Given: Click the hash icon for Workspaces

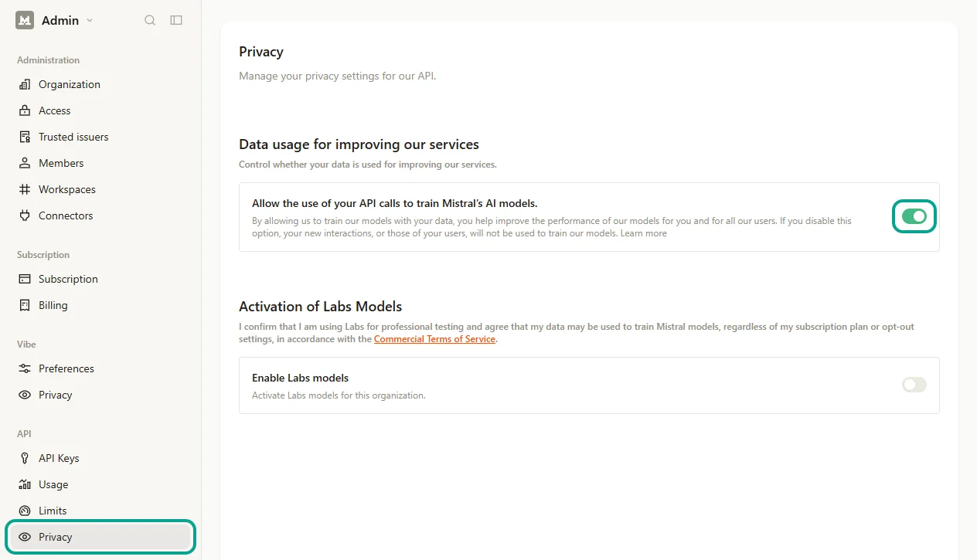Looking at the screenshot, I should click(25, 189).
